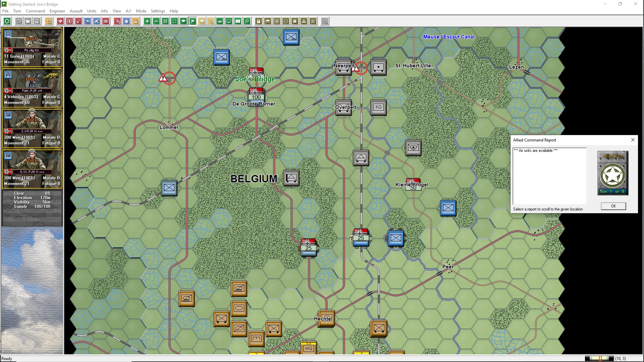Click the St. Hubert-Lille map label

[x=413, y=66]
